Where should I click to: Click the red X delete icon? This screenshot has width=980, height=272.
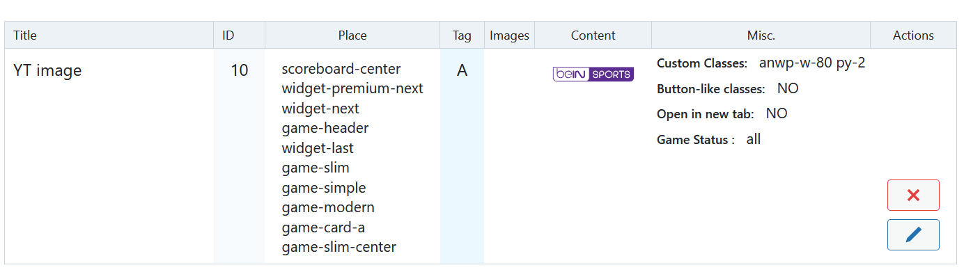point(913,195)
